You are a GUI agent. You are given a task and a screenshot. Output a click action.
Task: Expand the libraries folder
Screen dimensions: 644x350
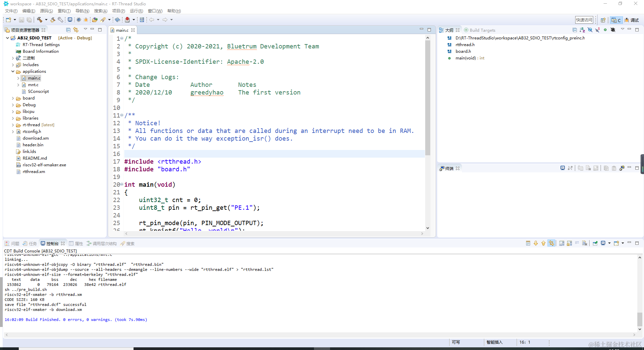pyautogui.click(x=13, y=118)
